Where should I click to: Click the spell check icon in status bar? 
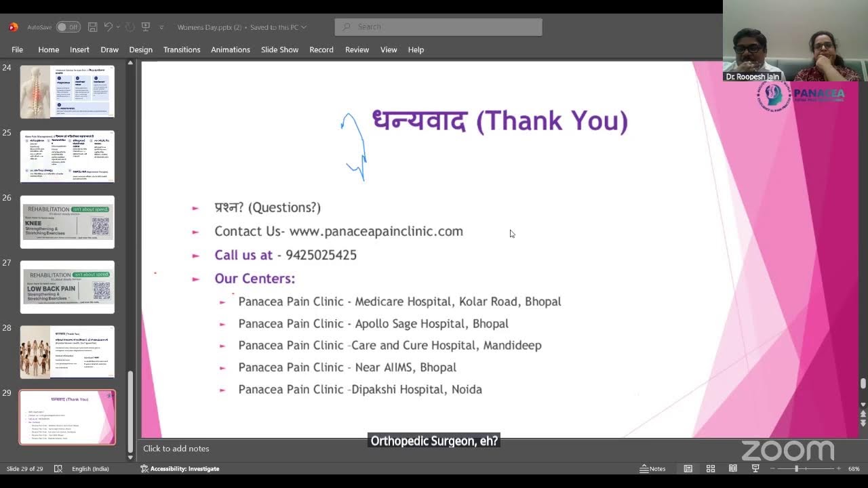click(58, 469)
